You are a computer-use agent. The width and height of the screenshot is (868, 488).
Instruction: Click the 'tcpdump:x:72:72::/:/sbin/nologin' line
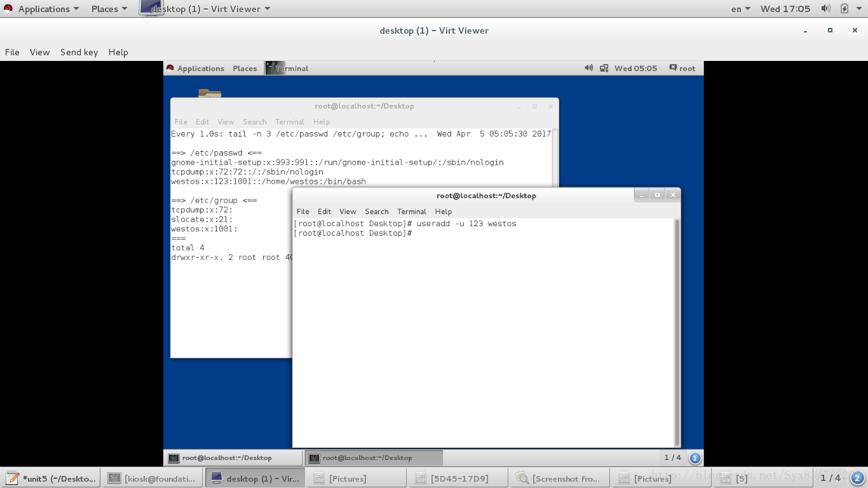pos(247,172)
